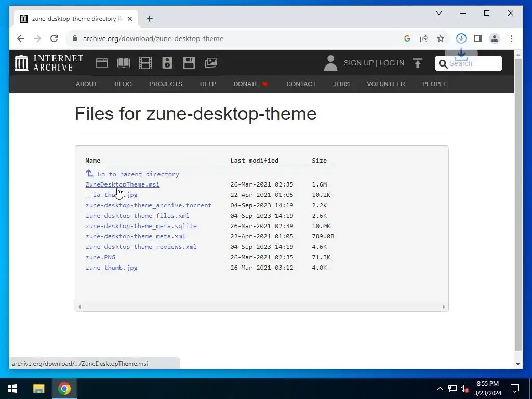Open the HELP menu item
The image size is (532, 399).
208,84
